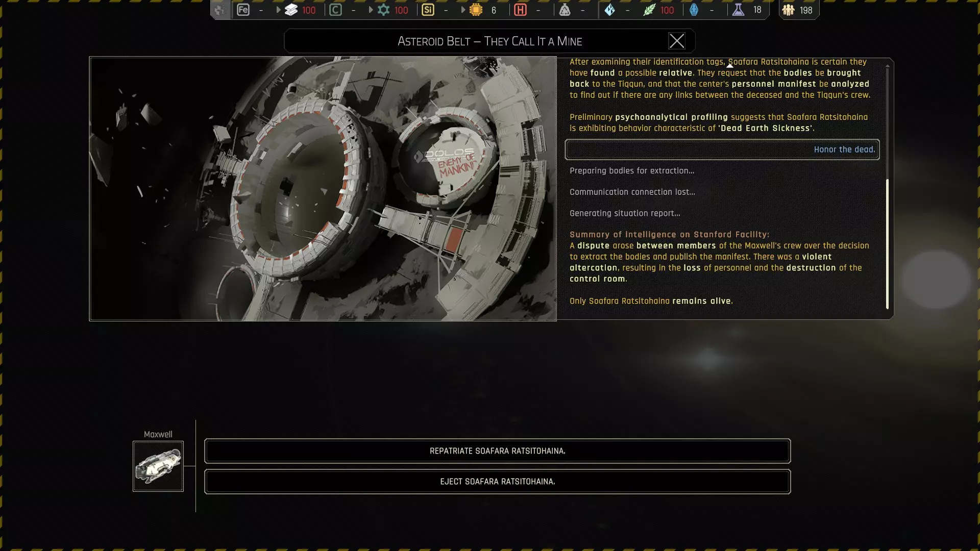Screen dimensions: 980x551
Task: Click the red hydrogen (H) icon
Action: (x=520, y=10)
